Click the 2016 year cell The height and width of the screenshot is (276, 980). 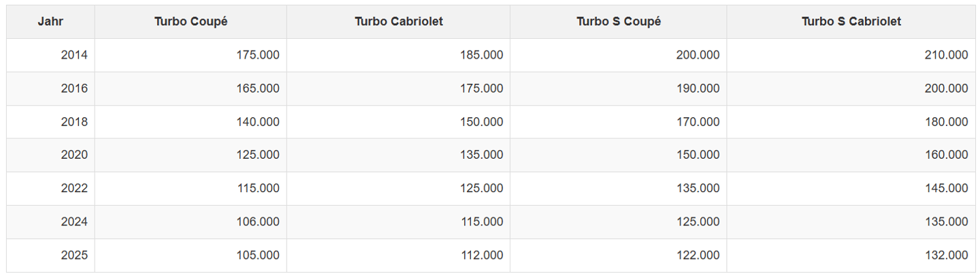click(x=51, y=89)
